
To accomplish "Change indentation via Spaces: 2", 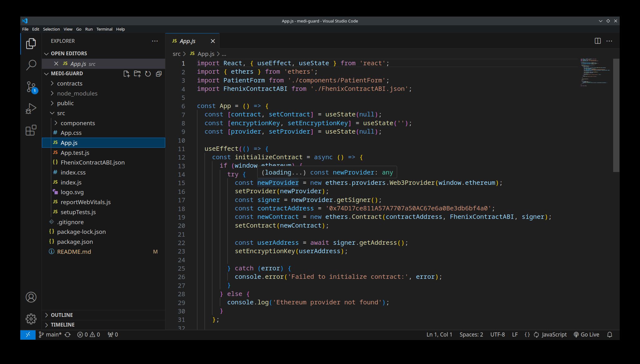I will coord(471,335).
